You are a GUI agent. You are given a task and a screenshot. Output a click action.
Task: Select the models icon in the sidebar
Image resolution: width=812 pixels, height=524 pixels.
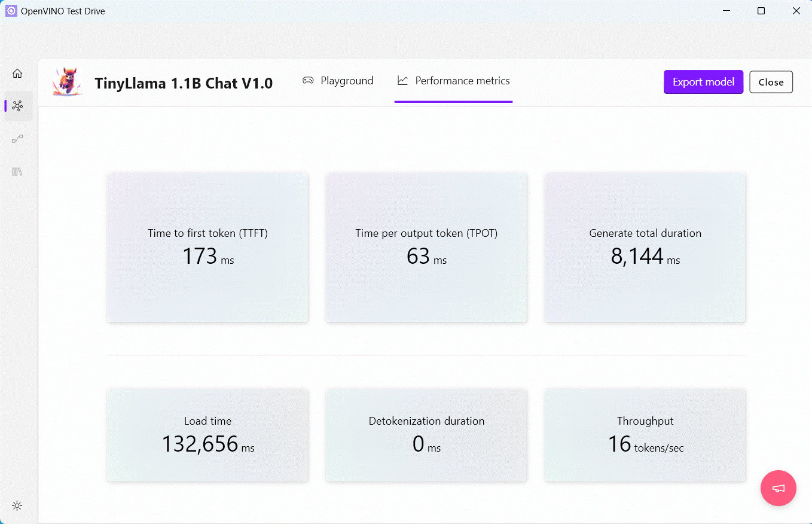pos(17,106)
